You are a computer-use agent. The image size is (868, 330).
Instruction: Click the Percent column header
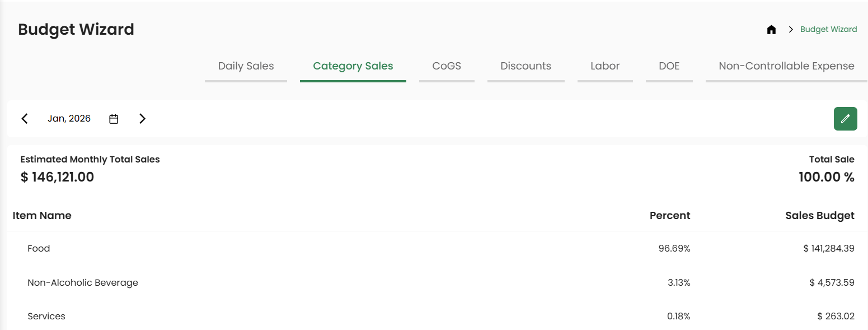pos(669,216)
